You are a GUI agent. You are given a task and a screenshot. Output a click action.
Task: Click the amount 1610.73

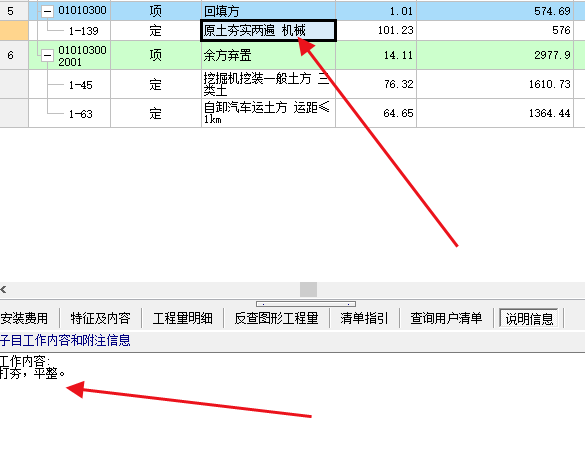coord(549,84)
